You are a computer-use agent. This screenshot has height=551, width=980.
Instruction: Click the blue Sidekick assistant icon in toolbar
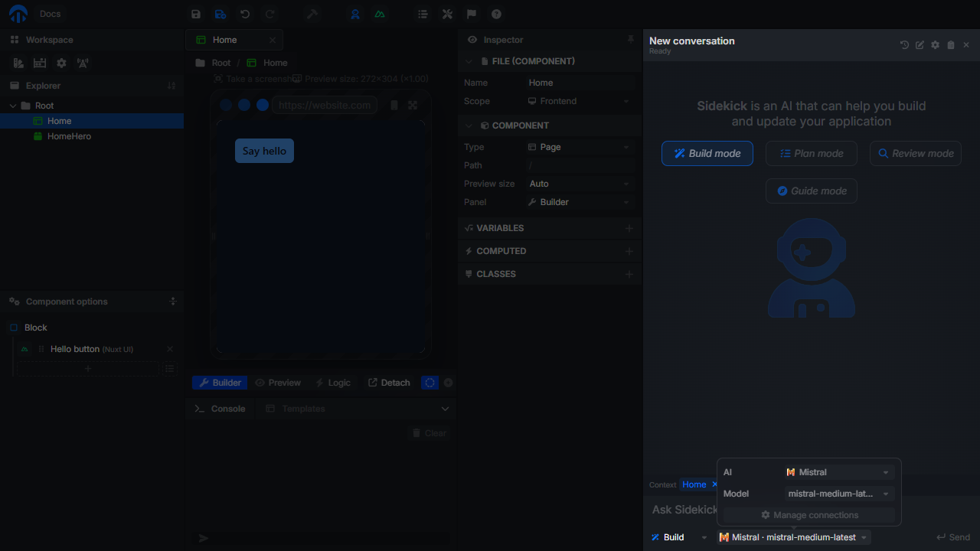click(355, 14)
